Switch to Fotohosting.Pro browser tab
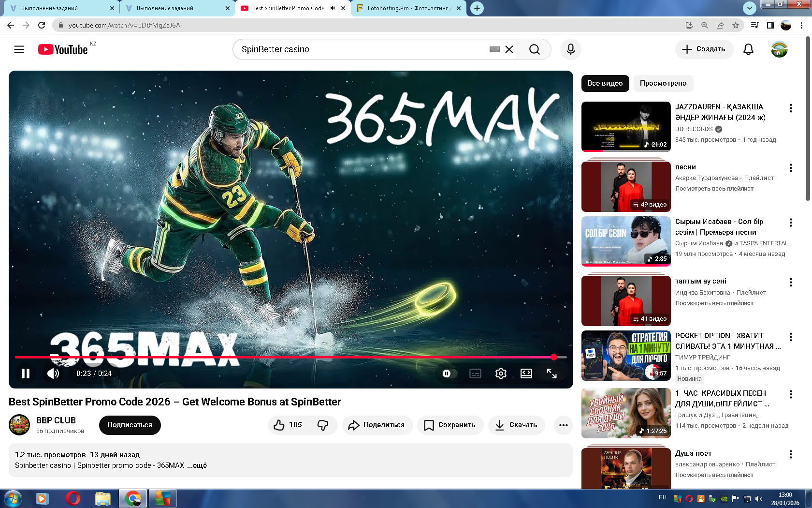The image size is (812, 508). tap(409, 8)
